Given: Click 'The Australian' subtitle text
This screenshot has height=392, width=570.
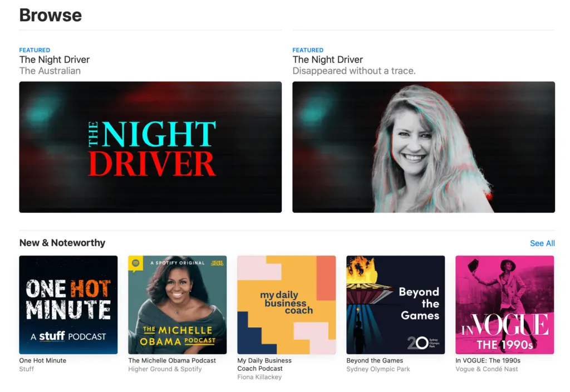Looking at the screenshot, I should pyautogui.click(x=50, y=71).
